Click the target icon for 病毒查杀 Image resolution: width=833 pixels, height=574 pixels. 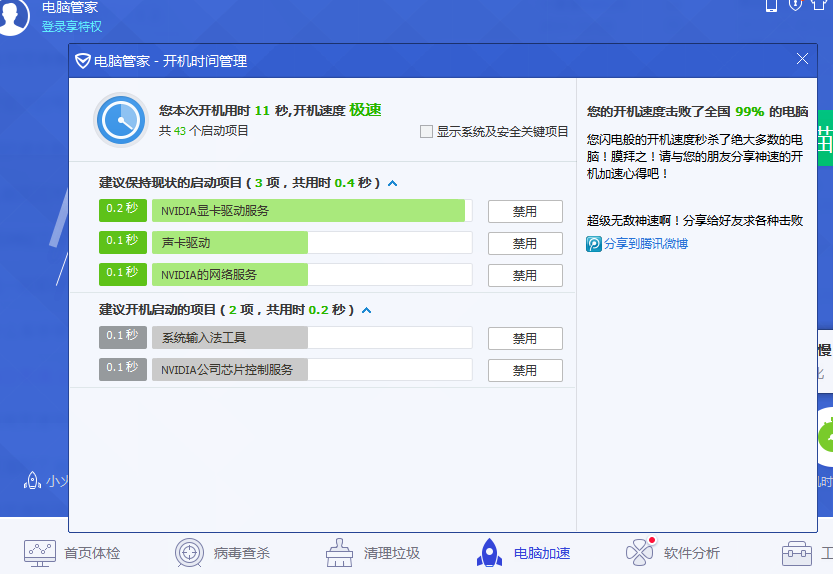(190, 553)
